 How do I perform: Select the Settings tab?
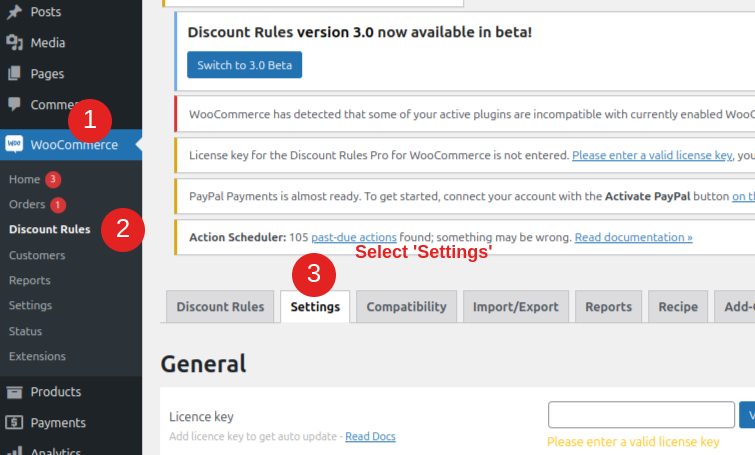pos(315,307)
